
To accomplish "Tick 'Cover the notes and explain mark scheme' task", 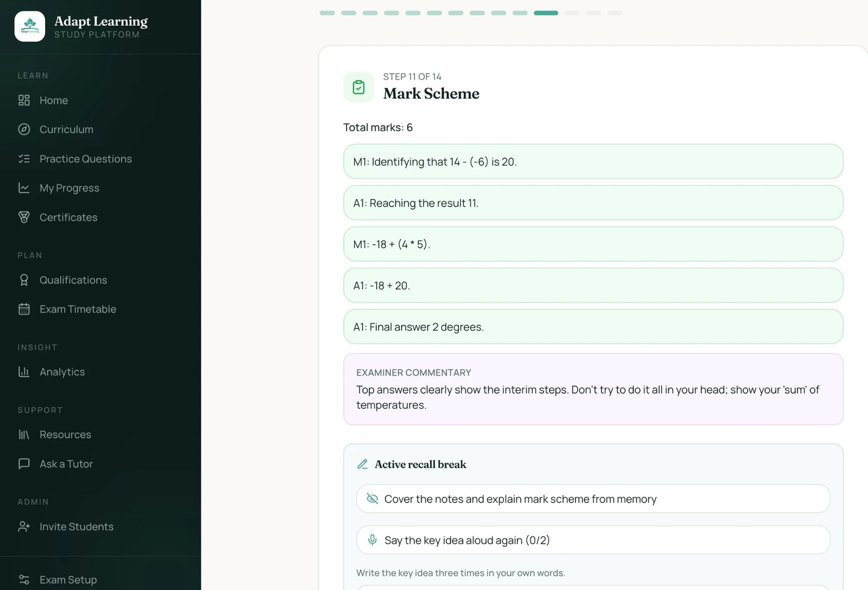I will [593, 499].
